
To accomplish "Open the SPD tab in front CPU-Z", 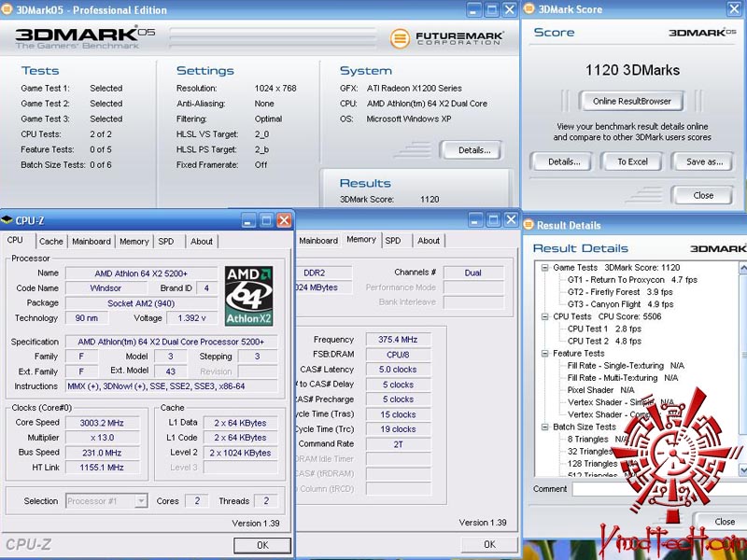I will 166,242.
